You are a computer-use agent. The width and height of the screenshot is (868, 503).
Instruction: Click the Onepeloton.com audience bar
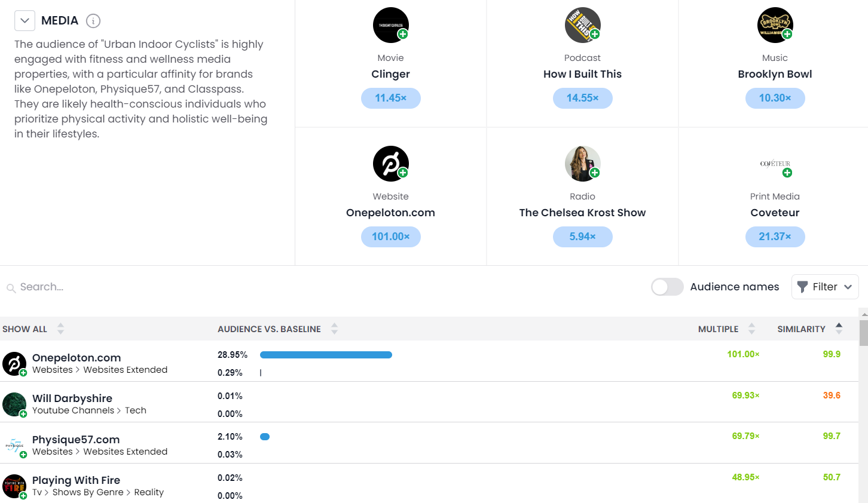(x=326, y=355)
